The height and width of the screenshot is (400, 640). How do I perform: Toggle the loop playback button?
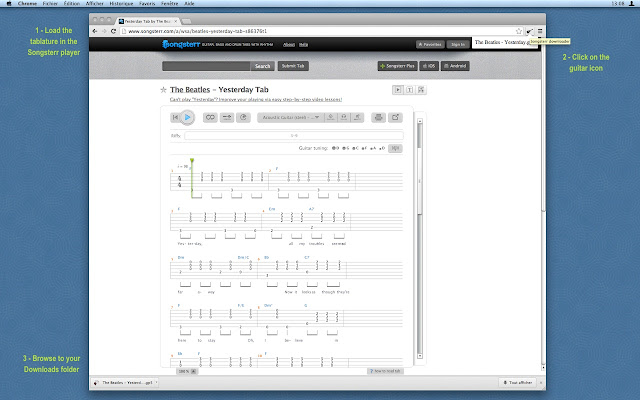click(x=210, y=118)
